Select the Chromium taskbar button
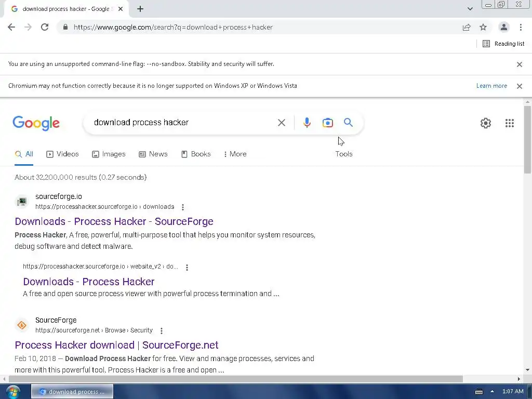The height and width of the screenshot is (399, 532). tap(72, 392)
